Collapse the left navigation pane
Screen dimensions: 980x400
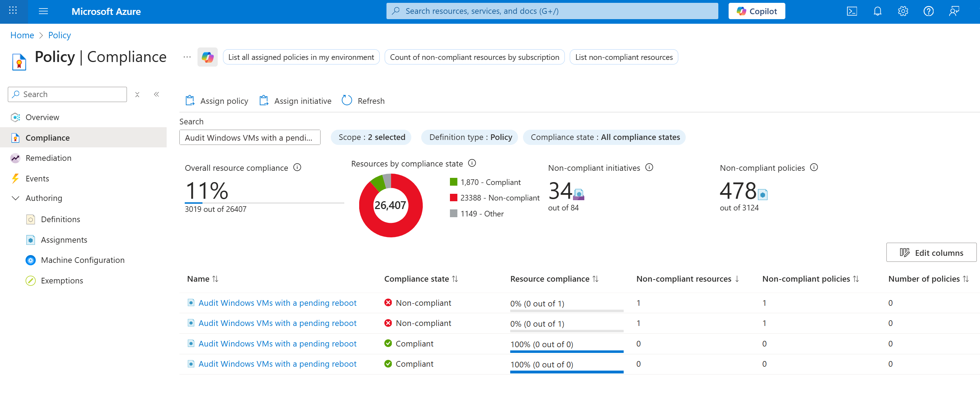tap(156, 94)
